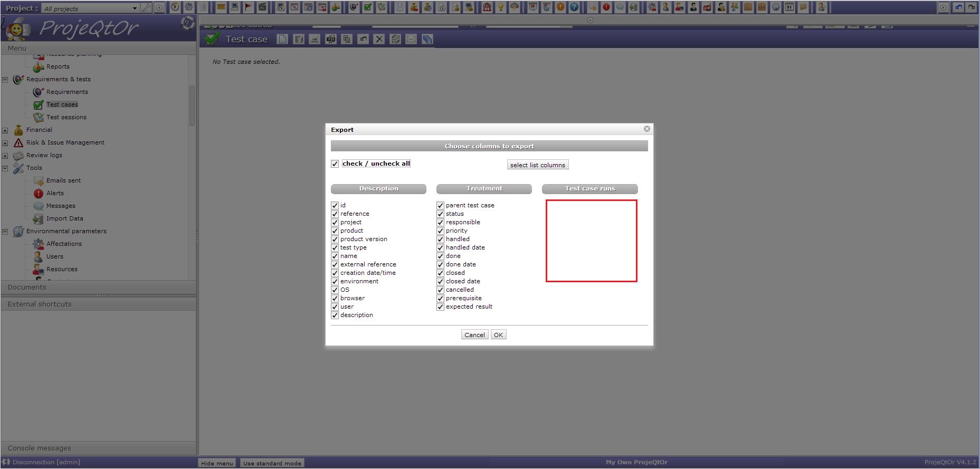This screenshot has width=980, height=469.
Task: Click OK to confirm export
Action: pyautogui.click(x=498, y=335)
